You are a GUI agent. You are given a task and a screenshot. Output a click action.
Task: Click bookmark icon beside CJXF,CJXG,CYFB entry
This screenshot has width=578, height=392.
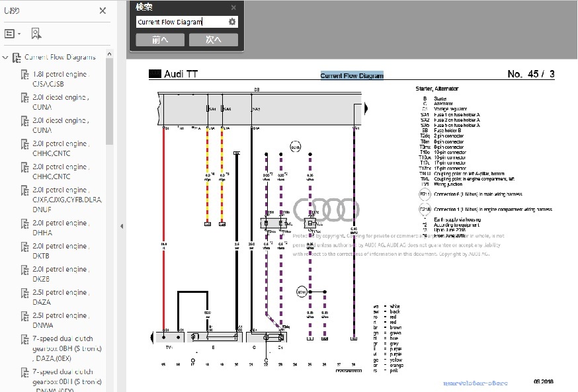24,190
